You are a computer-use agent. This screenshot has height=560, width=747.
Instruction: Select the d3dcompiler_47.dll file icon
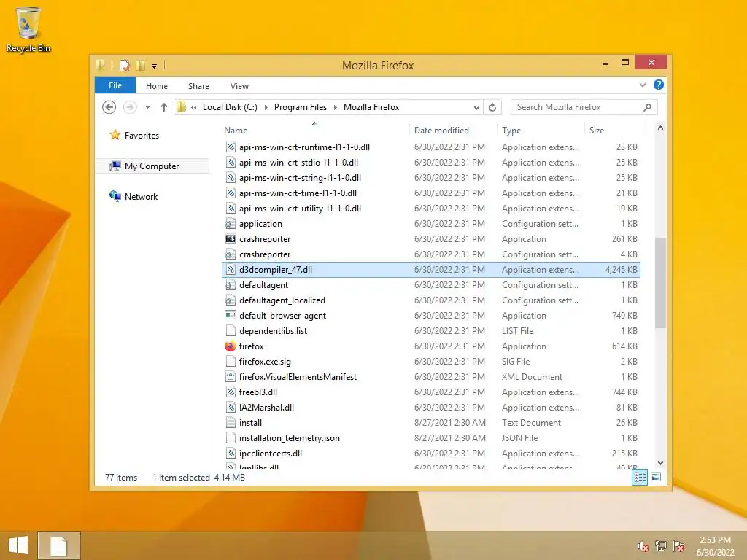click(230, 270)
